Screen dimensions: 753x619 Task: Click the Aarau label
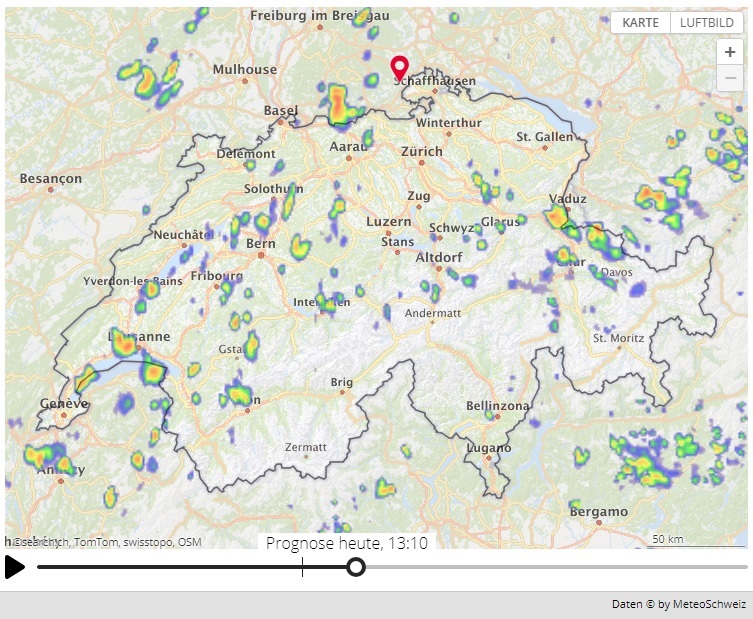pyautogui.click(x=348, y=146)
